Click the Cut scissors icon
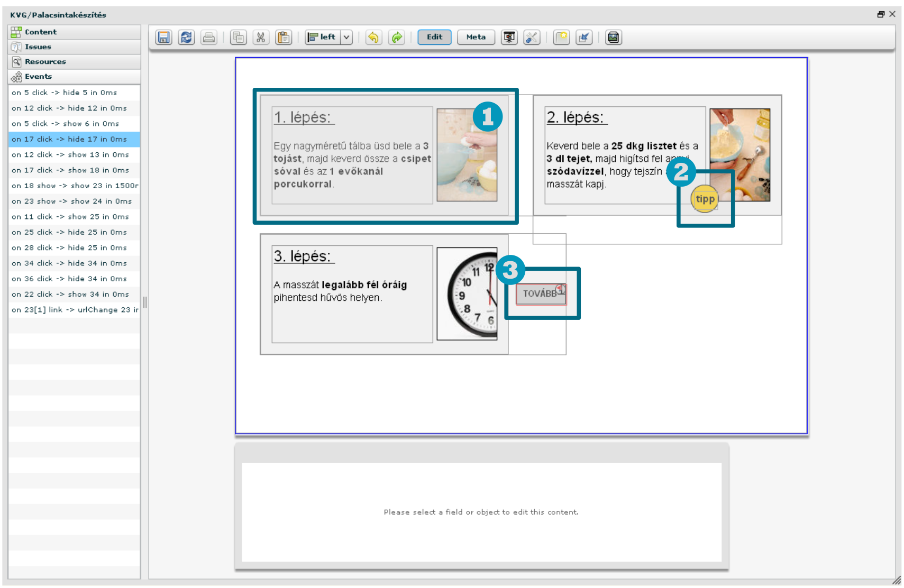Screen dimensions: 904x588 (261, 38)
